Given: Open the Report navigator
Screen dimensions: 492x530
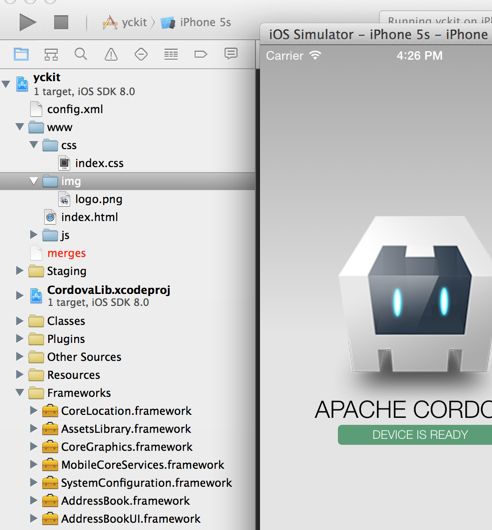Looking at the screenshot, I should click(x=231, y=54).
